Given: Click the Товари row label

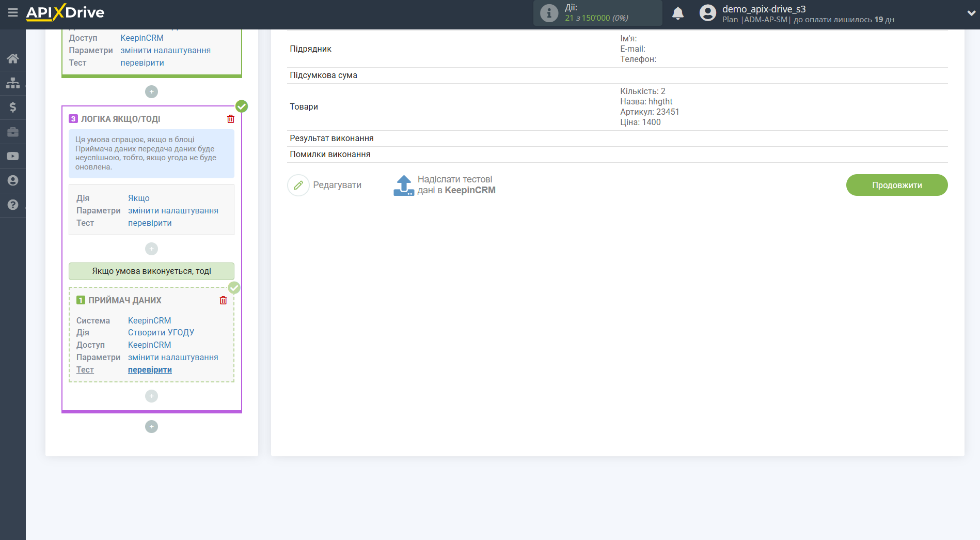Looking at the screenshot, I should [x=304, y=106].
